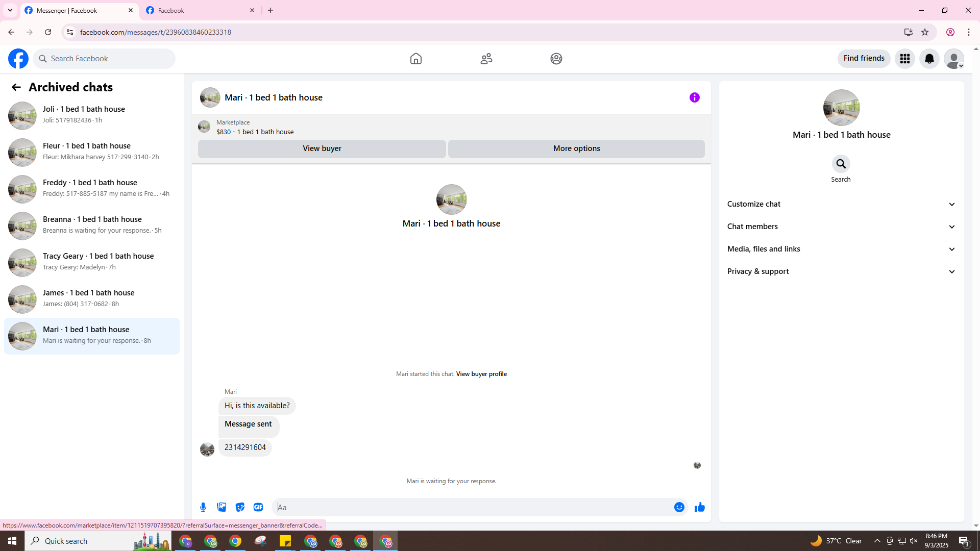
Task: Open Freddy archived chat
Action: tap(92, 189)
